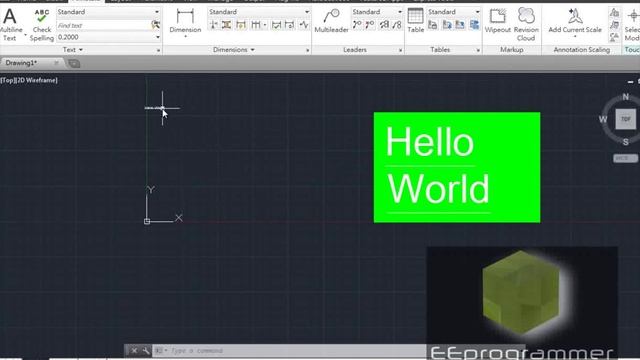This screenshot has height=360, width=640.
Task: Open Dimensions panel dialog launcher arrow
Action: click(307, 50)
